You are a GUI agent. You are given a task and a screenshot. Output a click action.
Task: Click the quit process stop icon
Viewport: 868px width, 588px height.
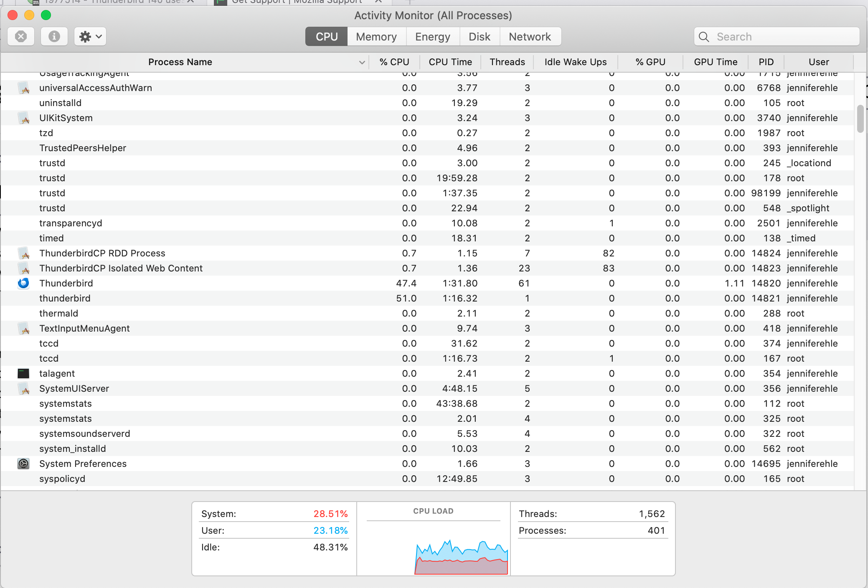coord(21,37)
